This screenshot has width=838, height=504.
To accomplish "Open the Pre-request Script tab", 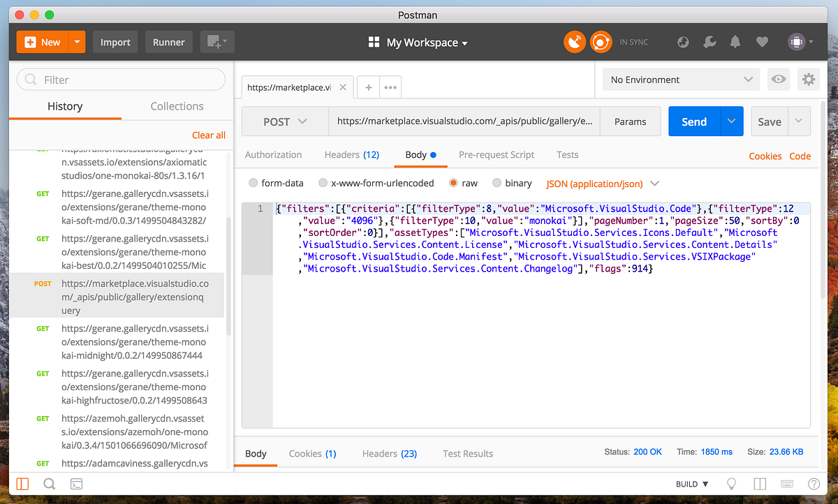I will (x=496, y=154).
